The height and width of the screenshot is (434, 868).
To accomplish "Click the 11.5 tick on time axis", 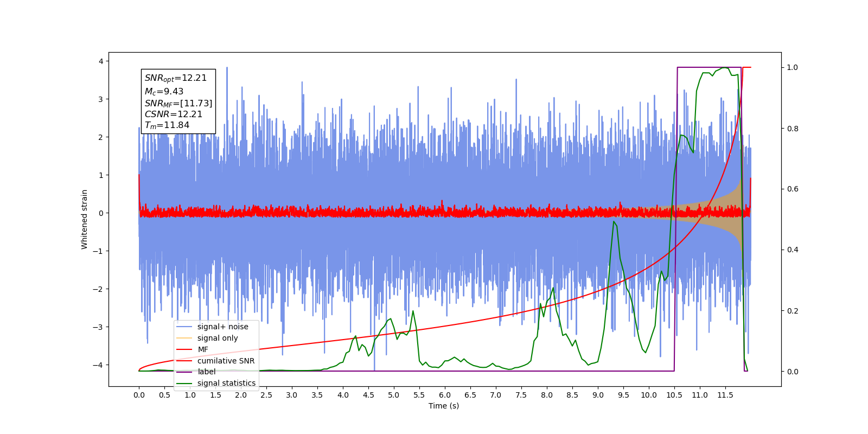I will pos(725,395).
